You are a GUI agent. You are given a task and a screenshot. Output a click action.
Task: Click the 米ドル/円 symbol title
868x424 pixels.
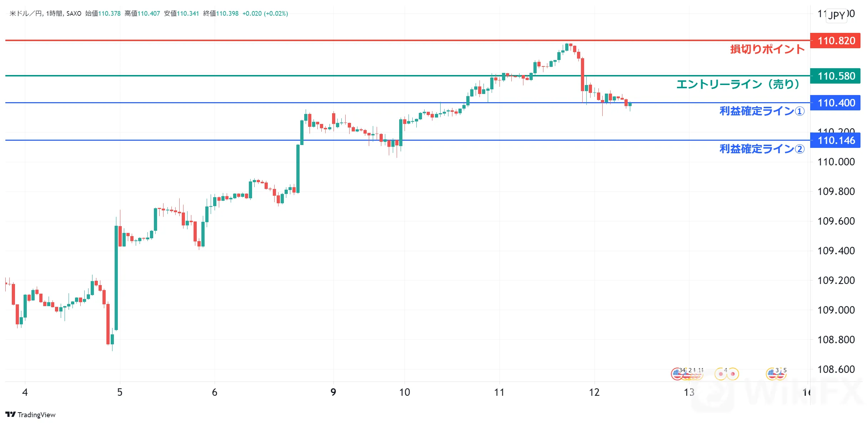26,14
